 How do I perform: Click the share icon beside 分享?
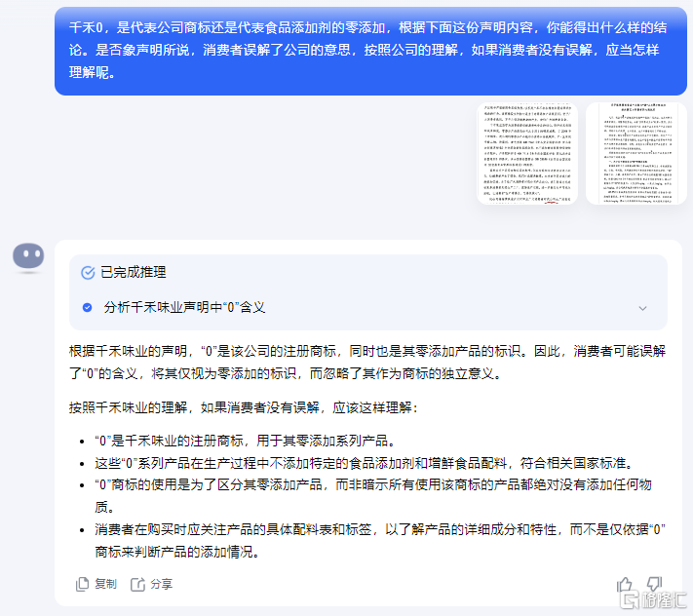137,584
